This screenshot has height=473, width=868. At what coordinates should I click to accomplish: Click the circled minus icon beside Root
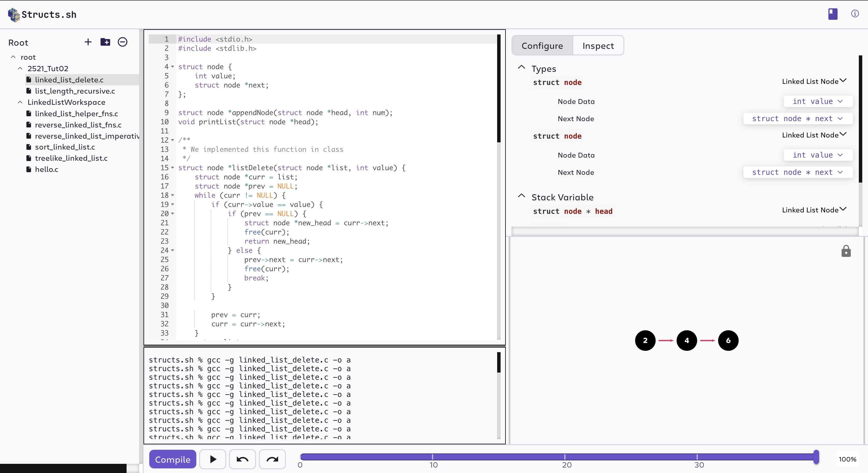(122, 42)
